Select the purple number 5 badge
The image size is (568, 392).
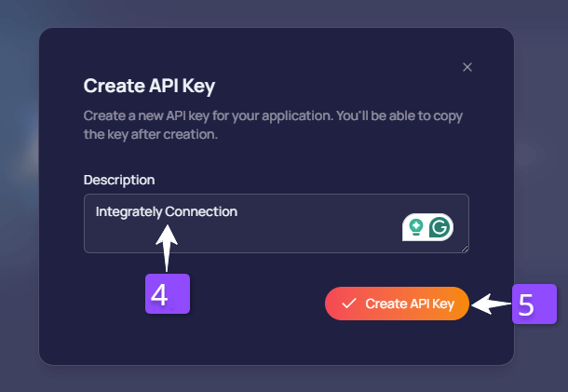tap(534, 304)
